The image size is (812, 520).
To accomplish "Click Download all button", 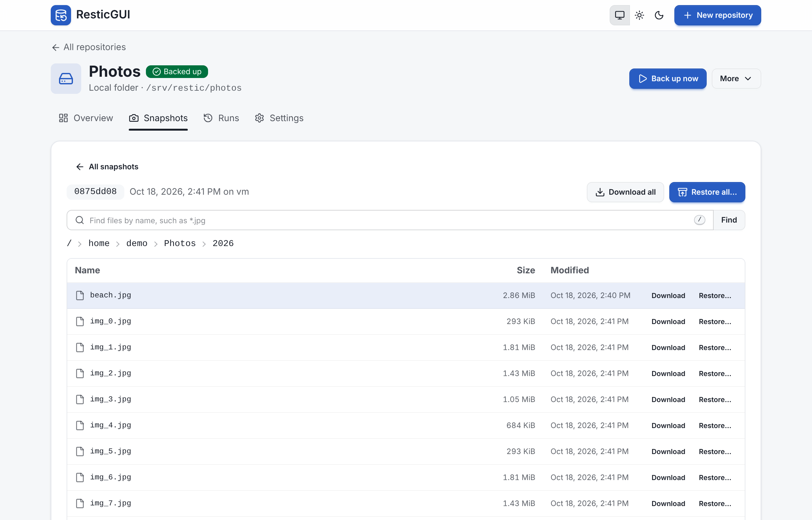I will point(625,192).
